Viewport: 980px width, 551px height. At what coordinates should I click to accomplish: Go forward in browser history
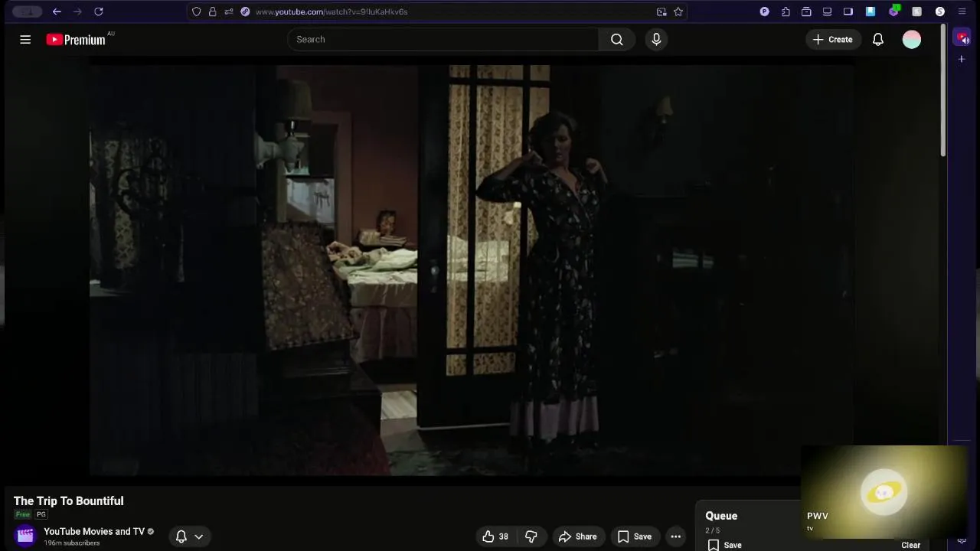tap(77, 11)
